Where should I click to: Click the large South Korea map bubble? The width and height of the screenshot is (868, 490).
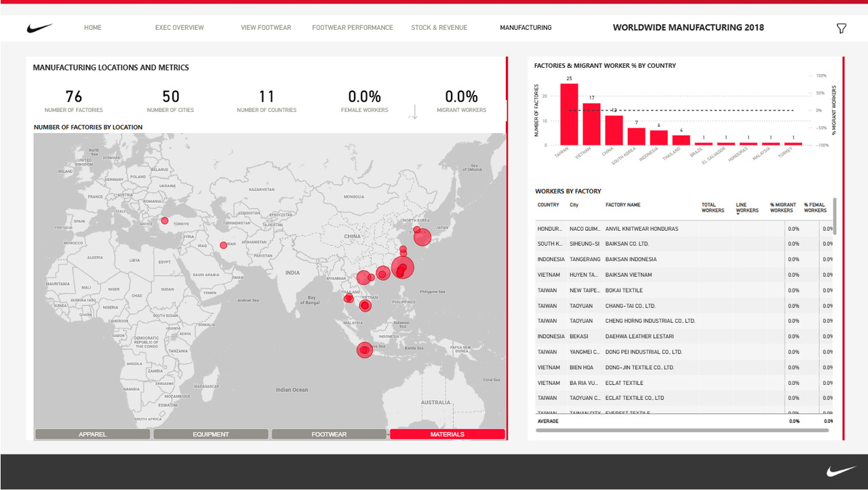click(422, 237)
